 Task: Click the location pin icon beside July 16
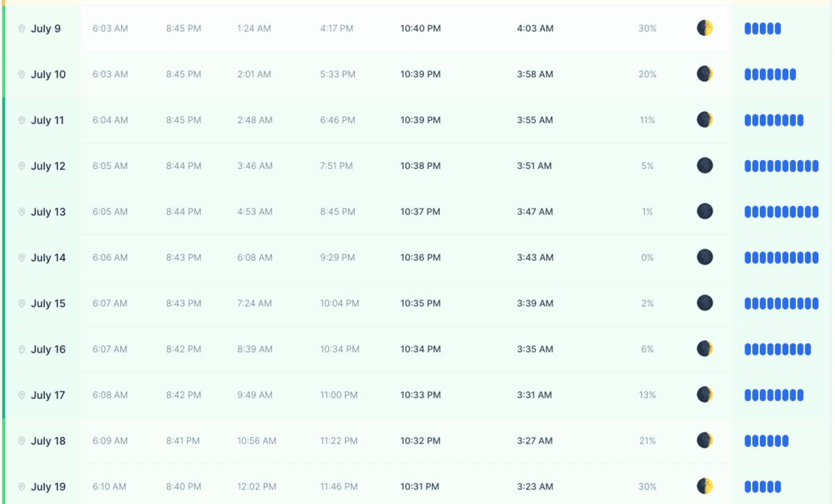point(22,349)
